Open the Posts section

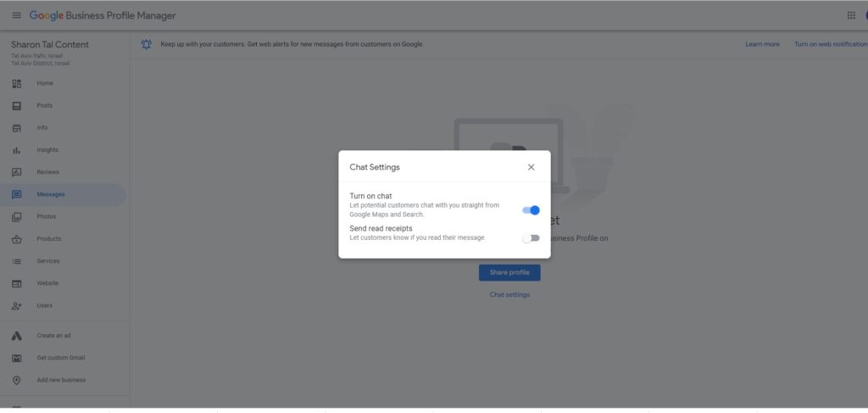45,106
